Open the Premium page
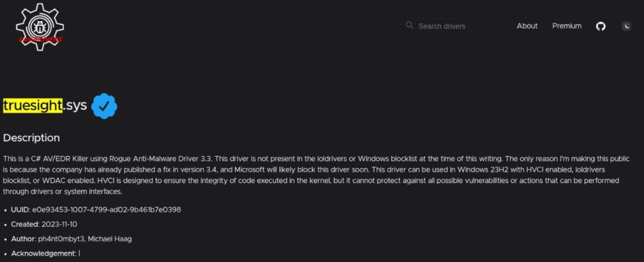Screen dimensions: 644x262 [x=567, y=26]
